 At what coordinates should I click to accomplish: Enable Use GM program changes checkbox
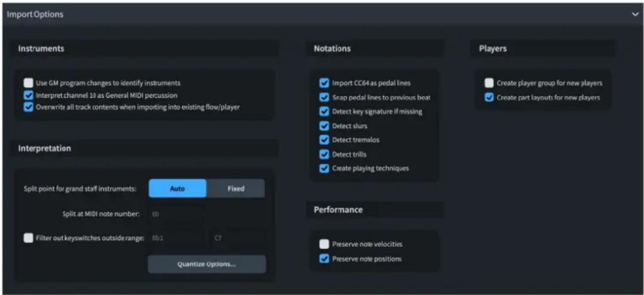coord(28,82)
